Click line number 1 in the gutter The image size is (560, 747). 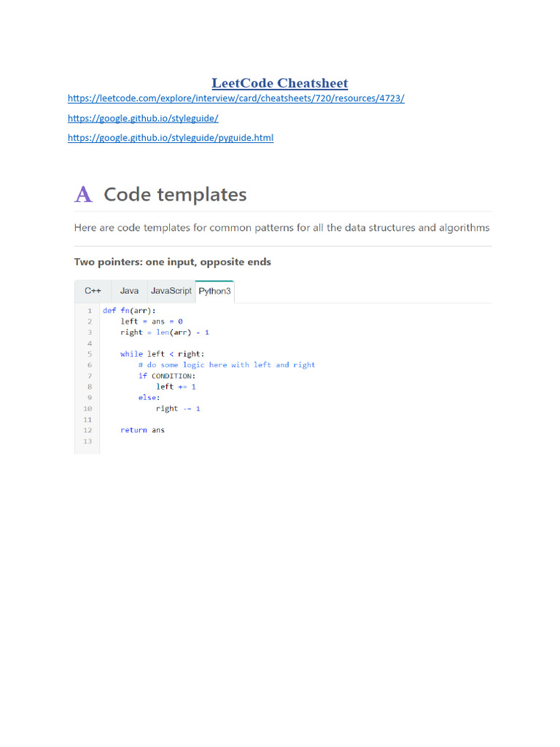coord(89,310)
